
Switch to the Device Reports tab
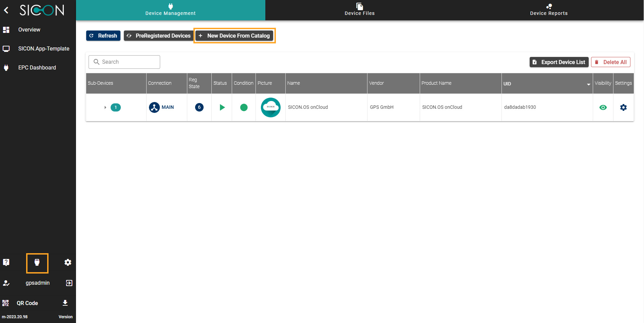pos(549,10)
